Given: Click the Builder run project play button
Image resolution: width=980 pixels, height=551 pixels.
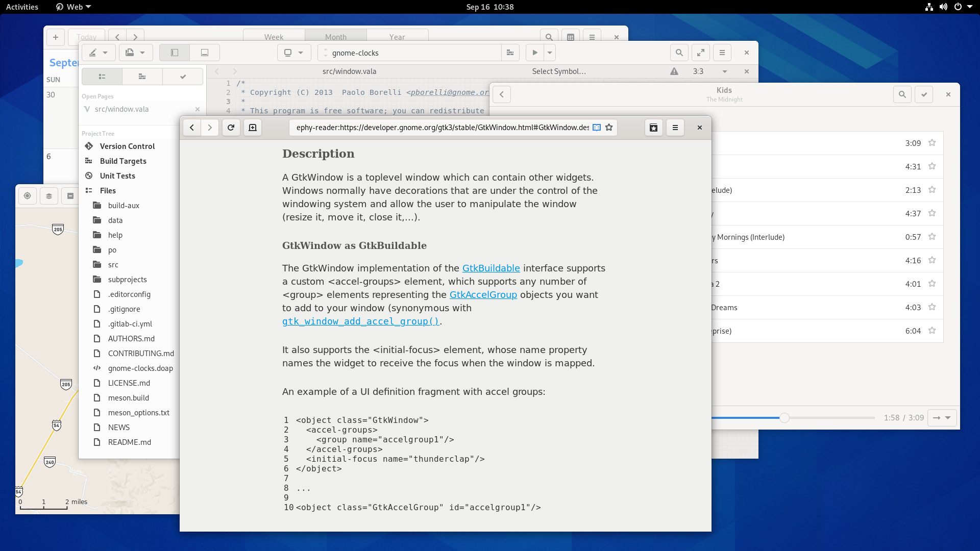Looking at the screenshot, I should coord(534,53).
